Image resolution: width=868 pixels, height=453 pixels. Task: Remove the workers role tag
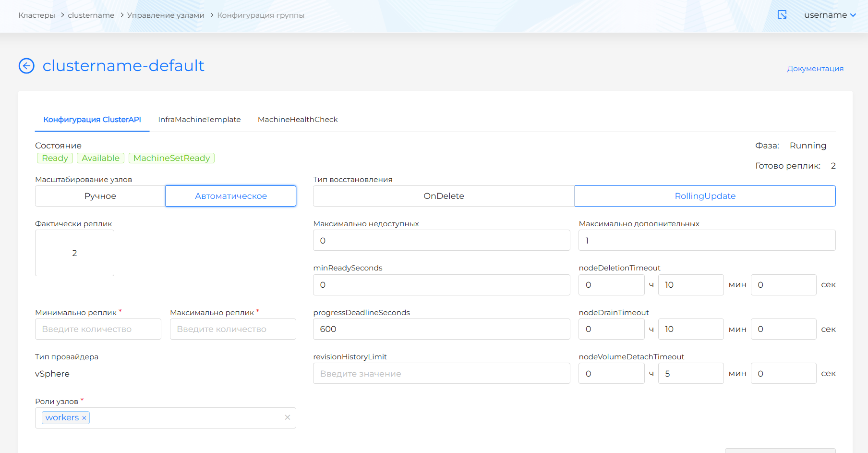[x=84, y=418]
